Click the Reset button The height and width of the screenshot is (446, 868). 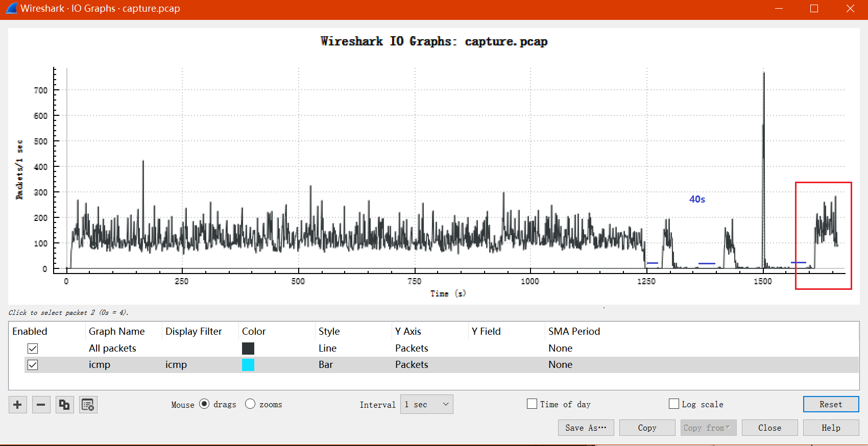tap(831, 404)
